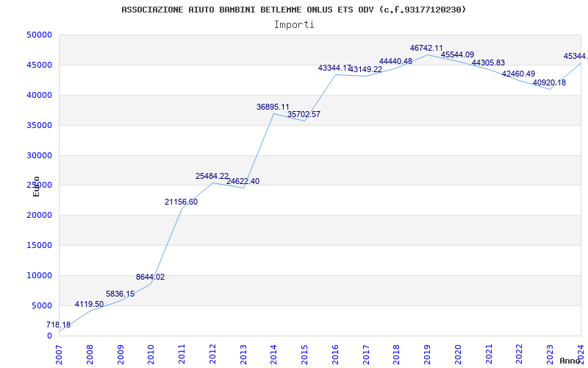
Task: Click the x-axis year 2007
Action: pyautogui.click(x=60, y=355)
